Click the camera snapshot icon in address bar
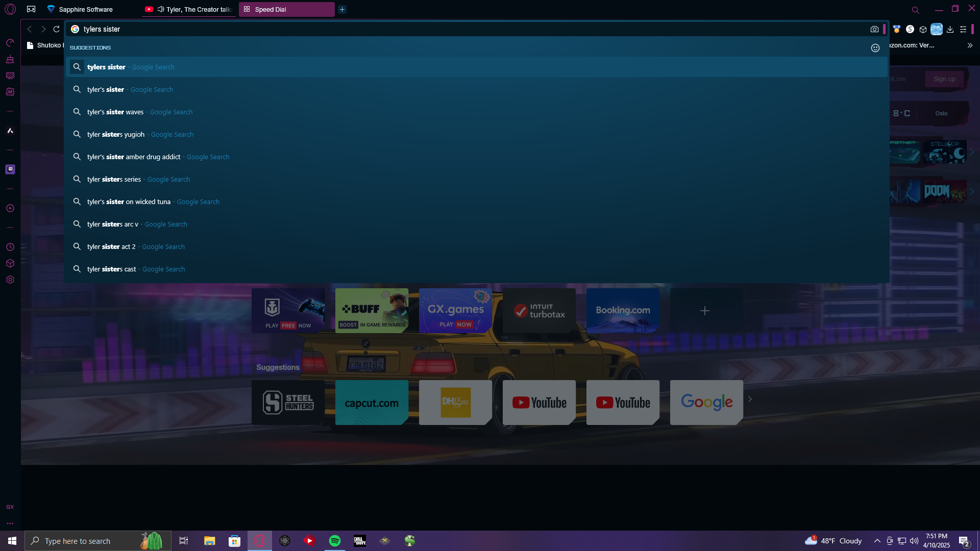This screenshot has height=551, width=980. tap(874, 30)
